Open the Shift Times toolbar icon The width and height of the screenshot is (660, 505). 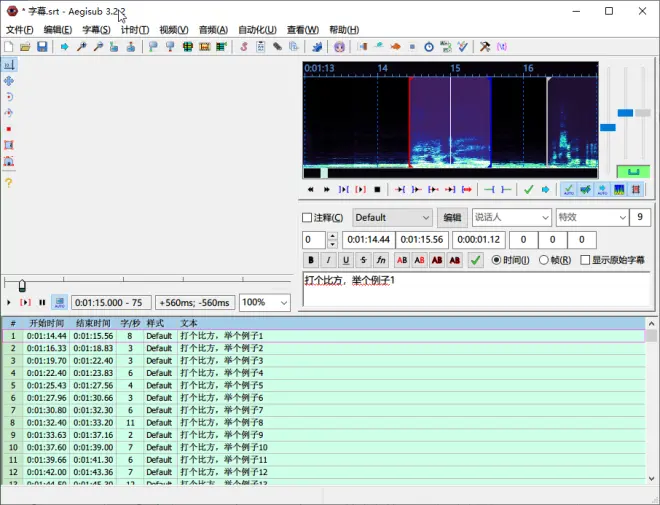coord(362,47)
